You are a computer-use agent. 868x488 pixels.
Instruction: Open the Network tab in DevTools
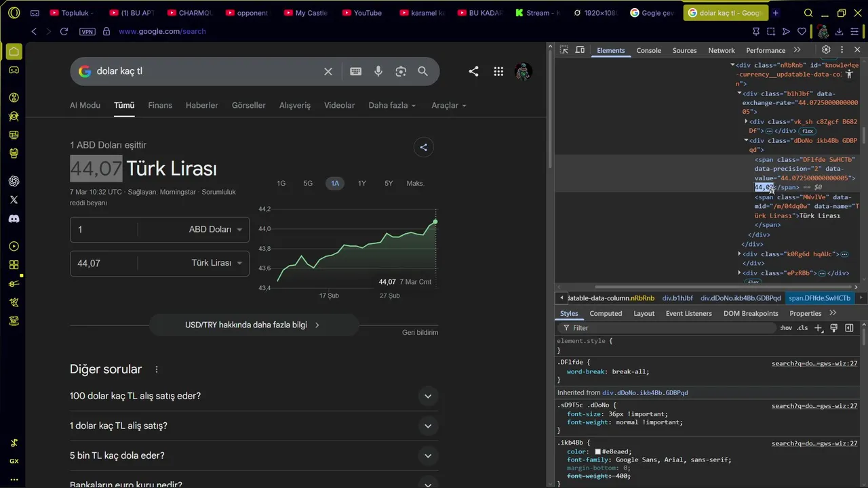pyautogui.click(x=722, y=50)
